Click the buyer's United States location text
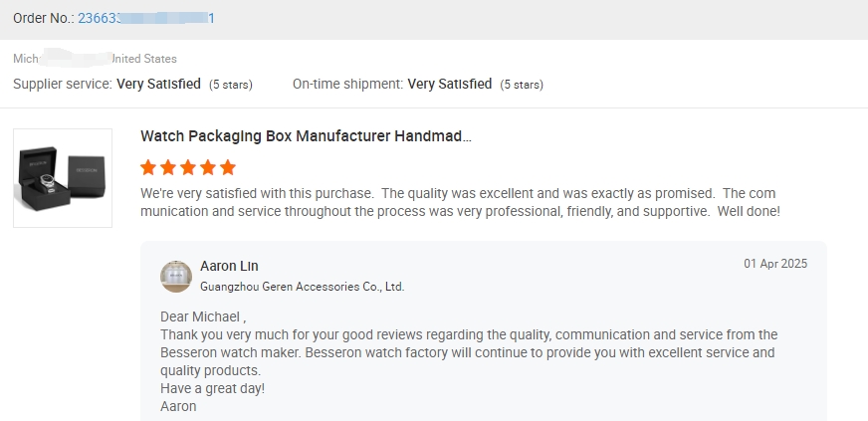Screen dimensions: 868x421 coord(144,59)
